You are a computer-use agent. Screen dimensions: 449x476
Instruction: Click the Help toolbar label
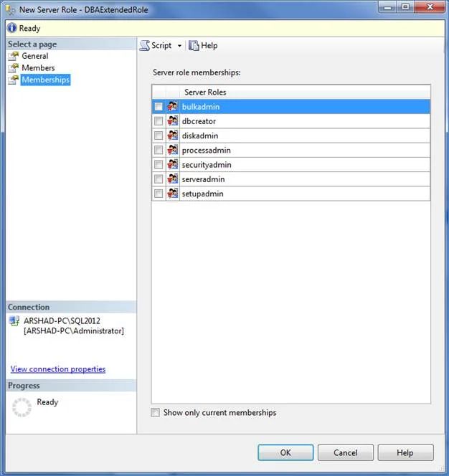pyautogui.click(x=209, y=46)
